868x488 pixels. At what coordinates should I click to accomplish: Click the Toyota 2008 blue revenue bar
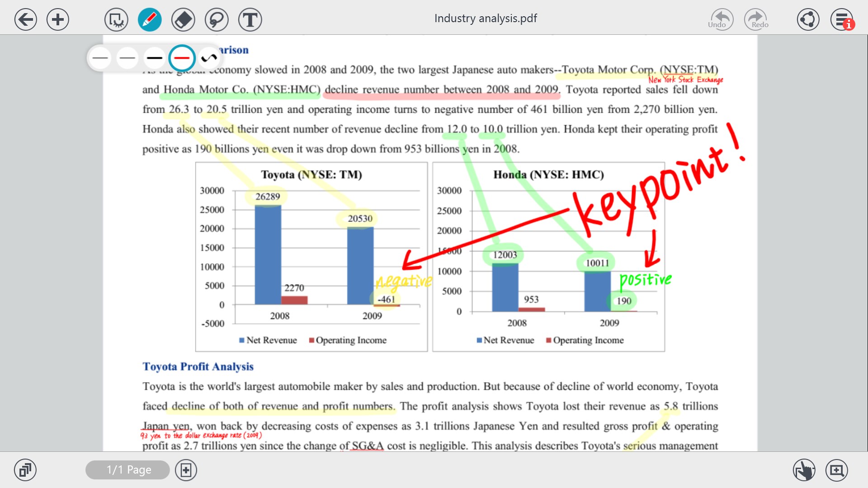(x=268, y=255)
